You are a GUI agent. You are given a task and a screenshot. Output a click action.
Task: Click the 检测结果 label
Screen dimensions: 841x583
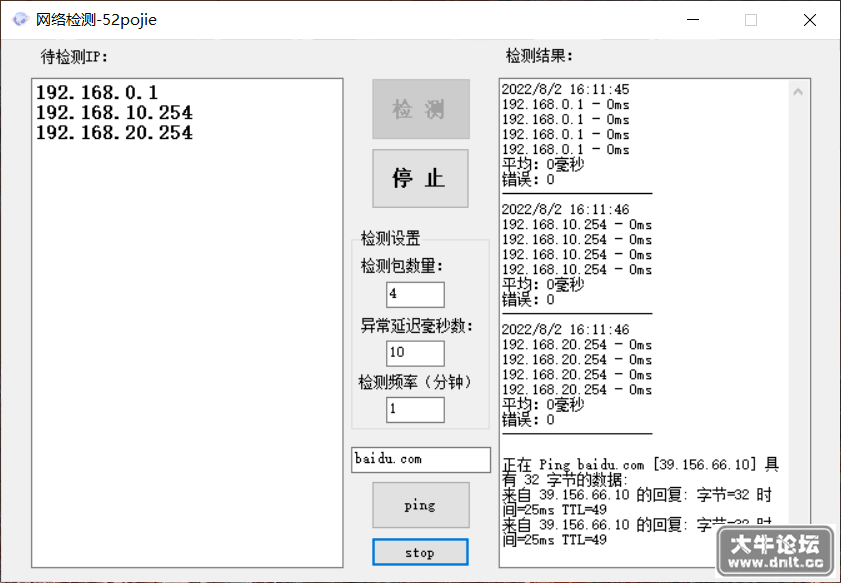(540, 56)
